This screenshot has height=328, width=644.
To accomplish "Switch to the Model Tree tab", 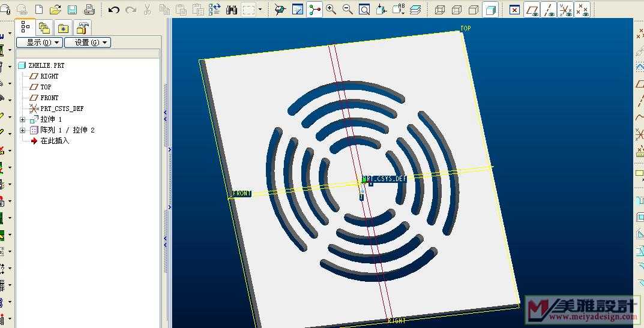I will tap(25, 27).
